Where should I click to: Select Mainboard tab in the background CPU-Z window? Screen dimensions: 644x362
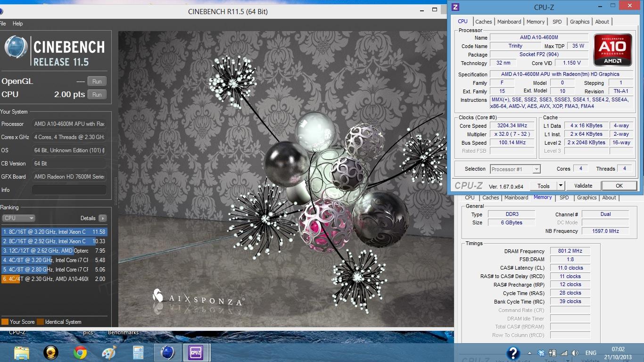tap(517, 198)
